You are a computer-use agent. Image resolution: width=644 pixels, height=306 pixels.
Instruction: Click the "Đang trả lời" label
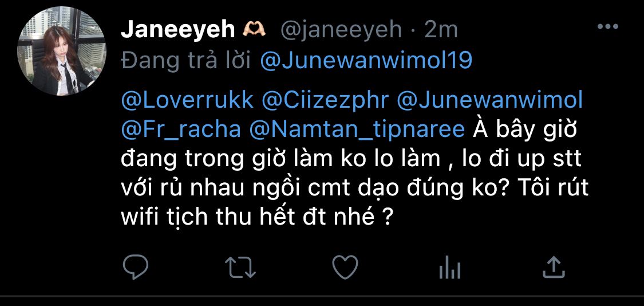point(187,61)
